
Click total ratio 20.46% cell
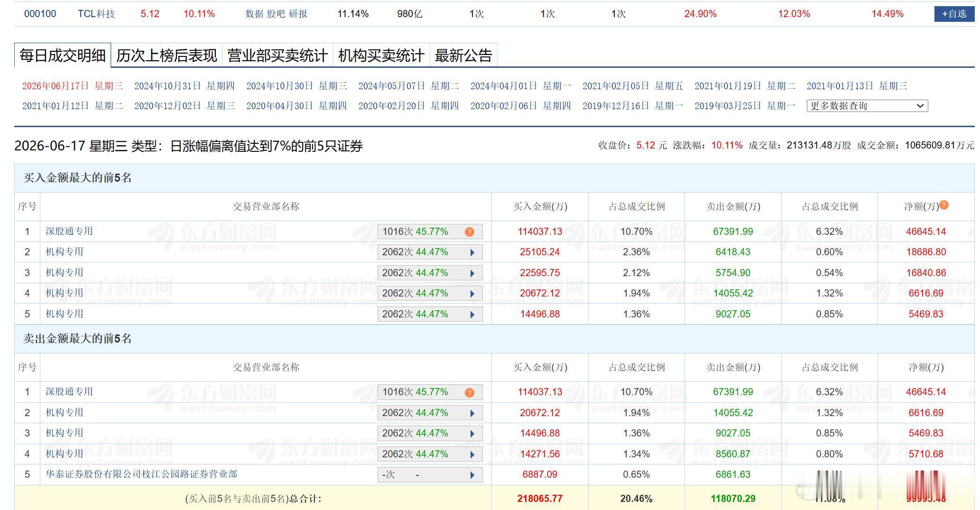(636, 499)
